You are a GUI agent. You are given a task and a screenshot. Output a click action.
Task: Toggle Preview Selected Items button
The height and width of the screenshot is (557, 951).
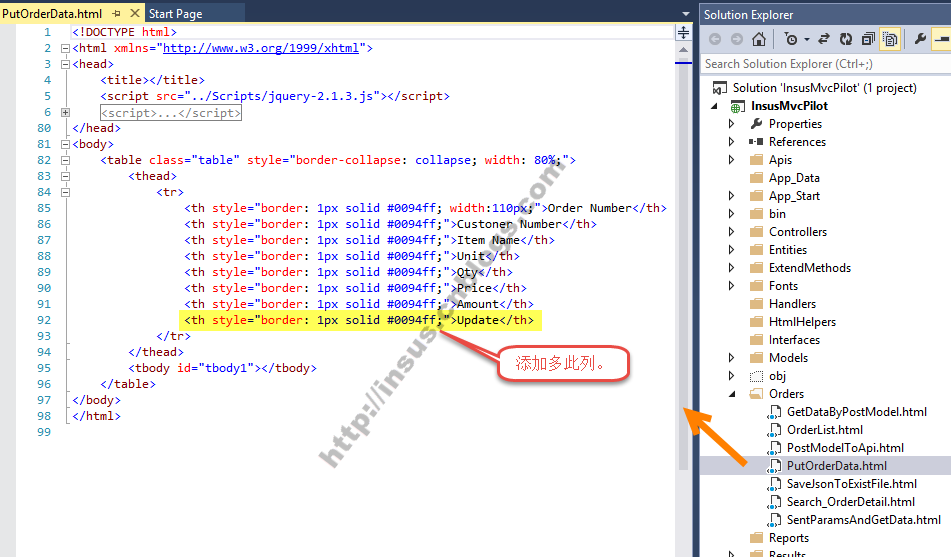tap(942, 39)
